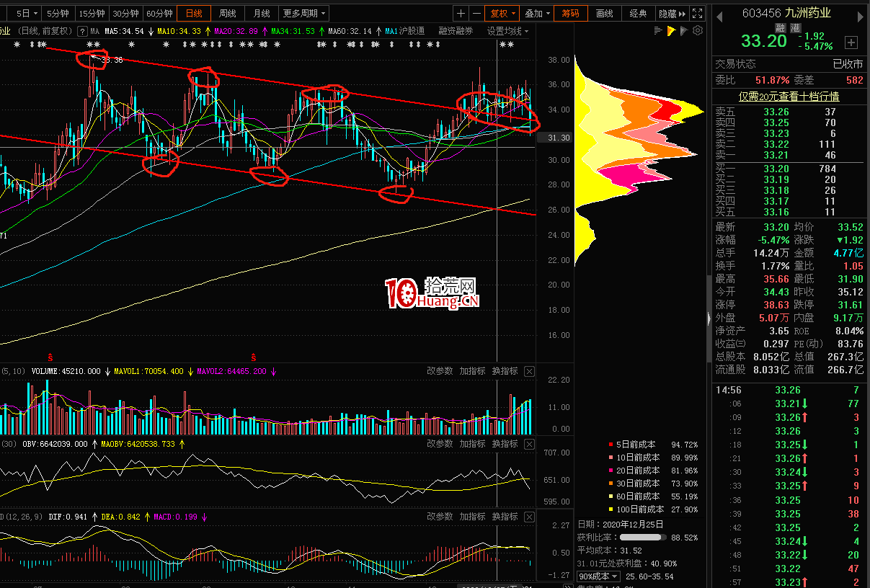
Task: Click the zoom-in plus button in the chart toolbar
Action: click(461, 13)
